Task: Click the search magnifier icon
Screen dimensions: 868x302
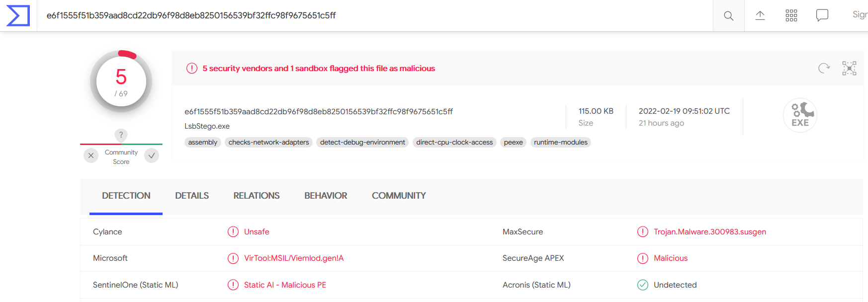Action: (728, 15)
